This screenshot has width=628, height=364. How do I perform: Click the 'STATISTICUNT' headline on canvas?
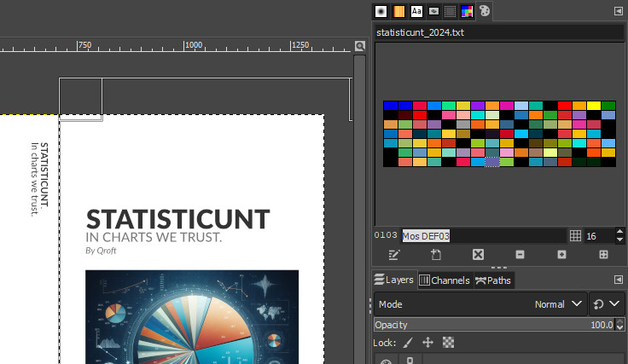click(177, 219)
